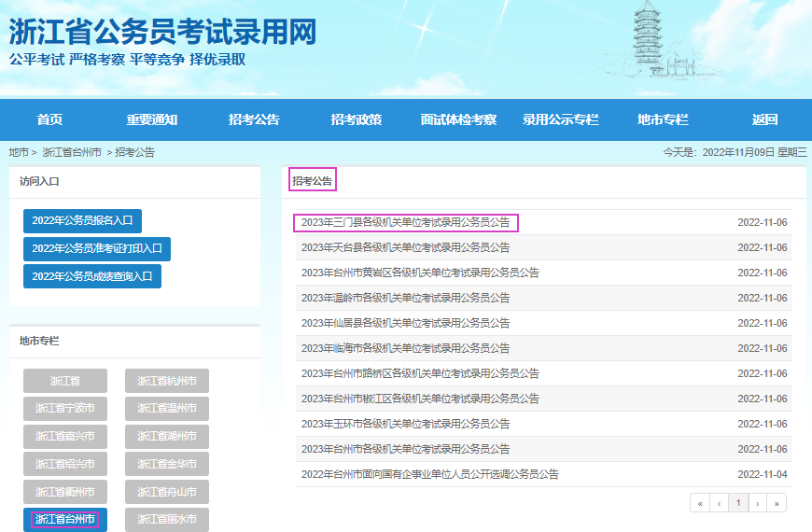
Task: Open 面试体检考察 navigation item
Action: coord(458,119)
